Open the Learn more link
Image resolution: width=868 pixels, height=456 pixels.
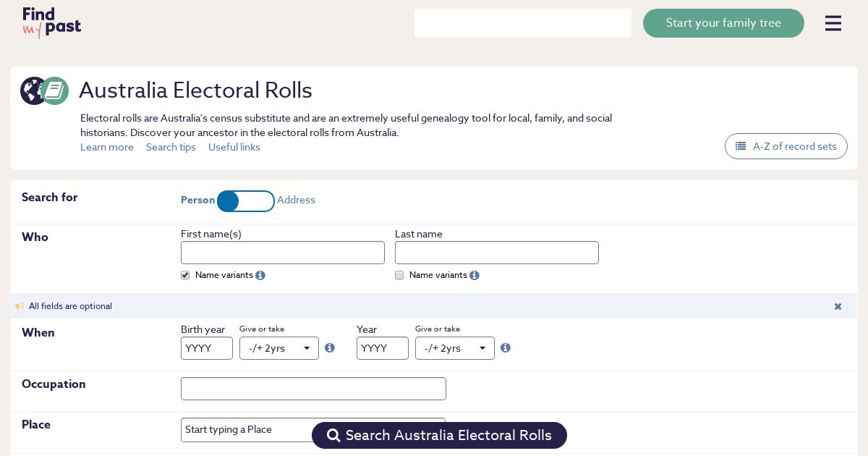[x=107, y=148]
